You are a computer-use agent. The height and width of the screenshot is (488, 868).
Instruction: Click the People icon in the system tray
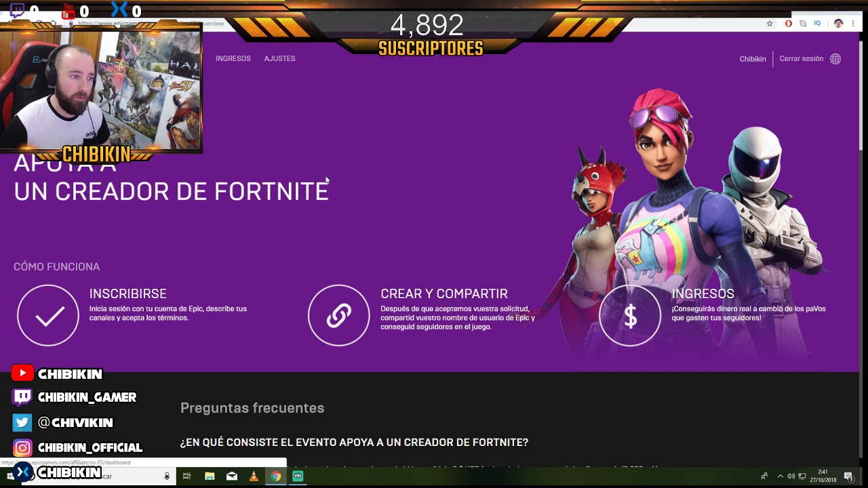point(765,476)
